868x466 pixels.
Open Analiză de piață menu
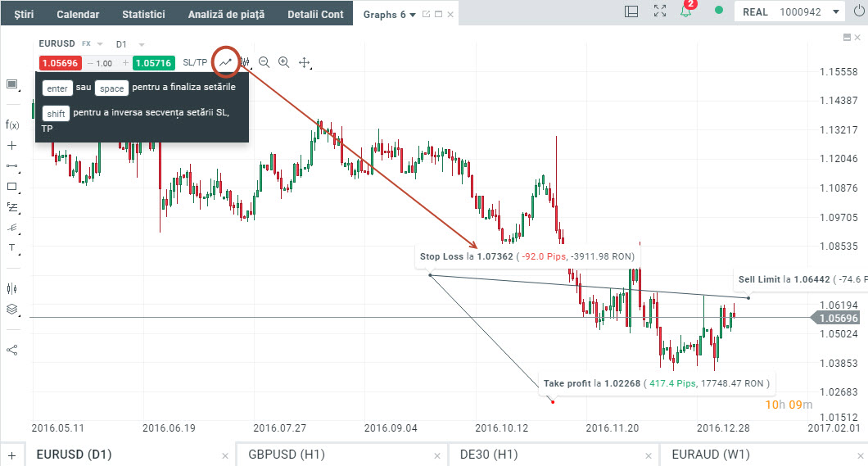[x=226, y=15]
